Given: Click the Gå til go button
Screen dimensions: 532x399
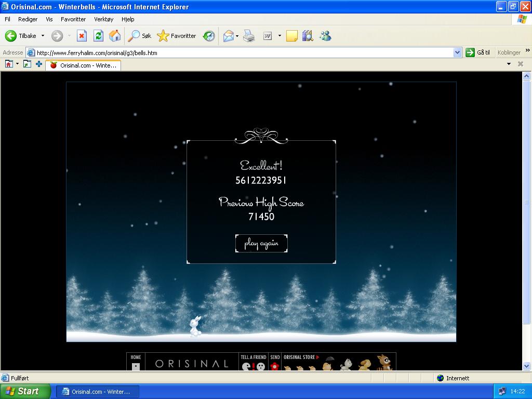Looking at the screenshot, I should pyautogui.click(x=478, y=52).
